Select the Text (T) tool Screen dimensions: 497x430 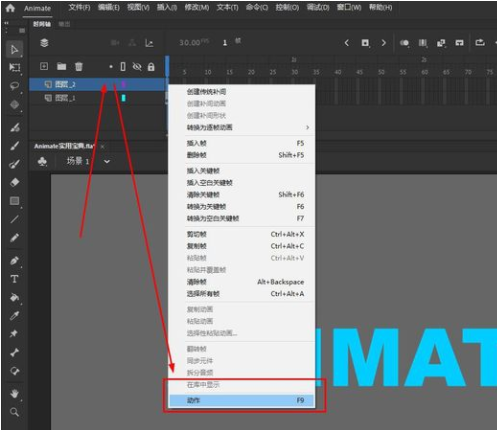[14, 279]
